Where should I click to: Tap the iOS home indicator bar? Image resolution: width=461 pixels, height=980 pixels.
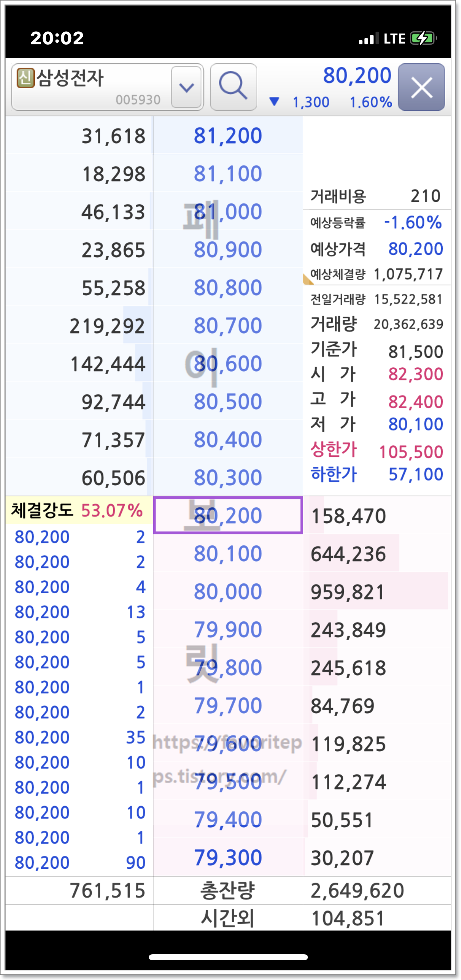click(x=228, y=957)
